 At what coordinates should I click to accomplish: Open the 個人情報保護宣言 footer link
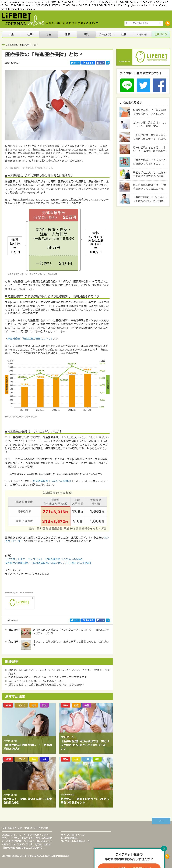pyautogui.click(x=69, y=838)
